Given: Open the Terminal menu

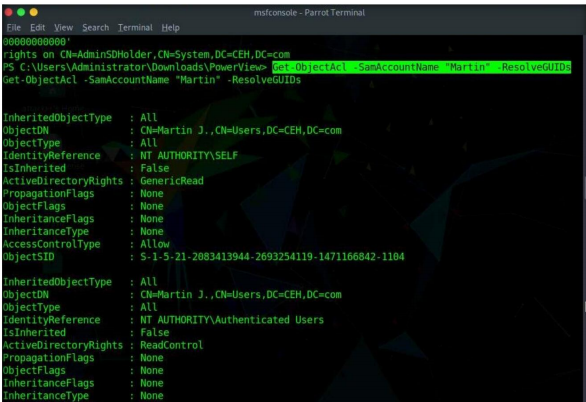Looking at the screenshot, I should [135, 28].
